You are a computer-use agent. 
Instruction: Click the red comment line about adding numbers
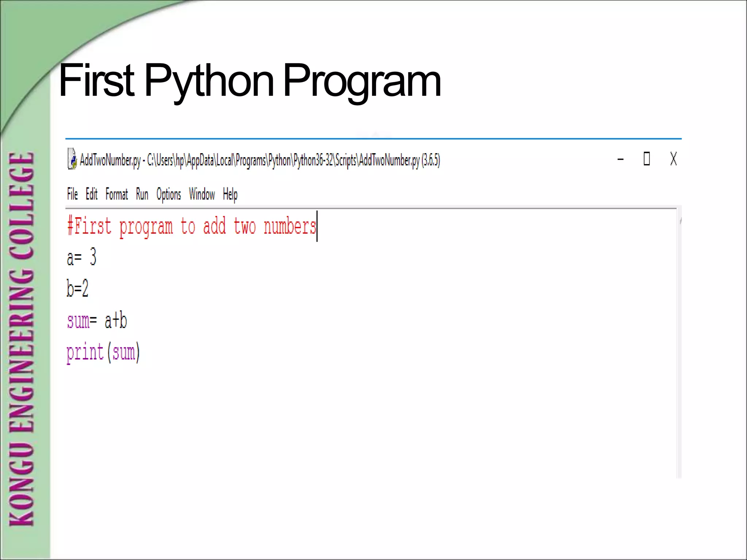pyautogui.click(x=191, y=226)
